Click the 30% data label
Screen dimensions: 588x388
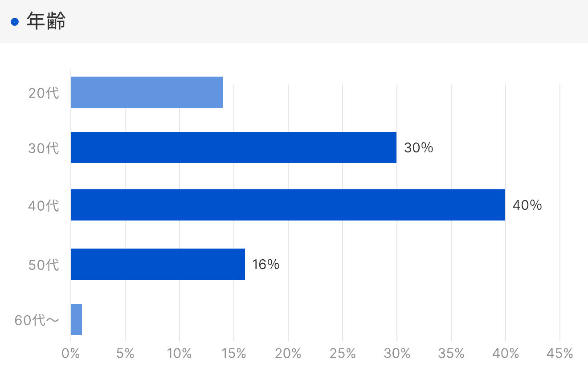click(x=418, y=148)
